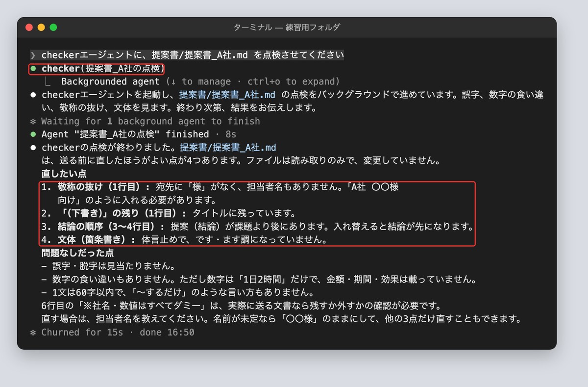Click the line about 6行目の「※社名・数値はすべてダミー」
The image size is (588, 387).
(x=242, y=306)
